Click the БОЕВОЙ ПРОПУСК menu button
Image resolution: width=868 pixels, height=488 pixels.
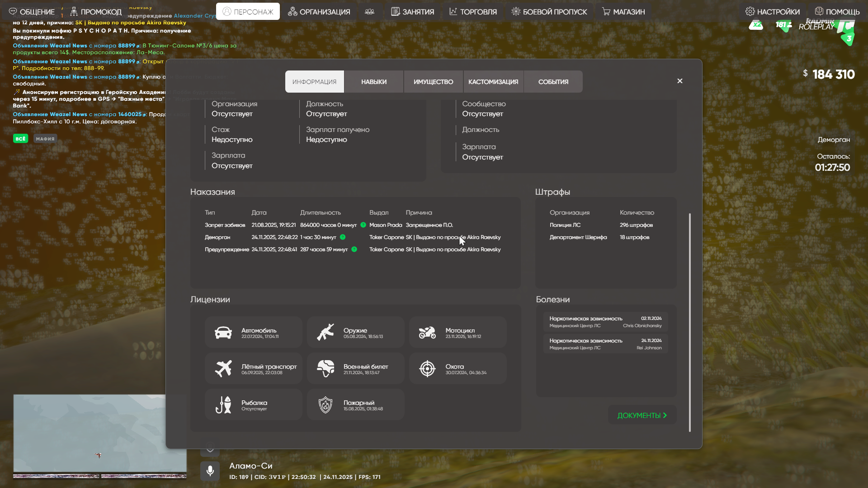coord(549,12)
